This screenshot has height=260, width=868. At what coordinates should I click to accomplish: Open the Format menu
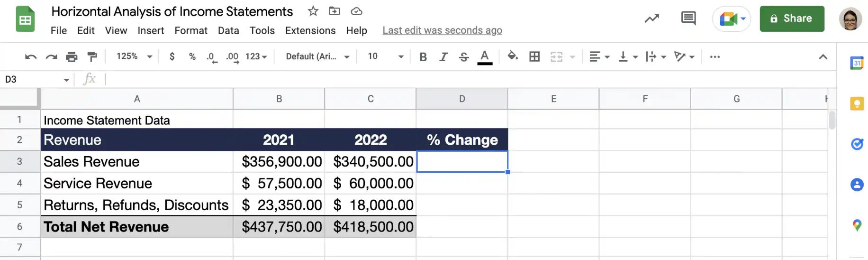click(191, 31)
